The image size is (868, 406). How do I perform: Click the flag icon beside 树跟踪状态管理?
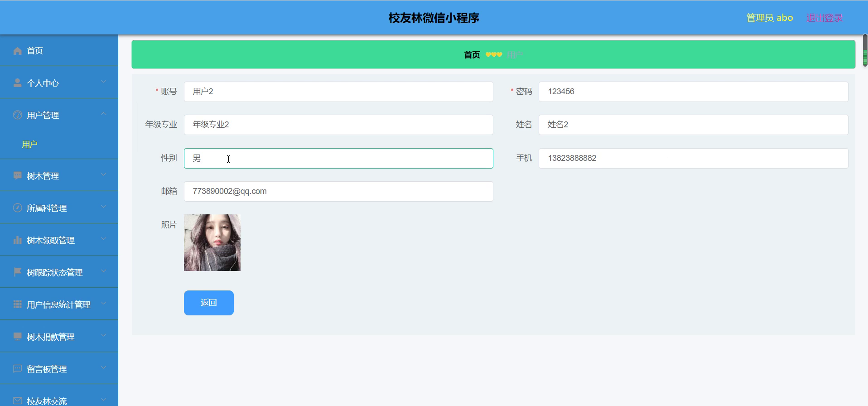pos(17,272)
